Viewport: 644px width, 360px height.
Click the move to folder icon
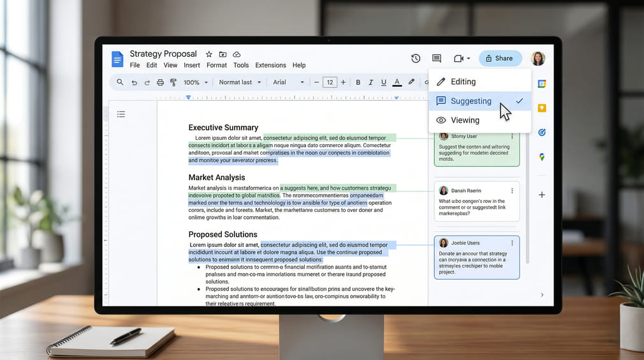[x=223, y=54]
